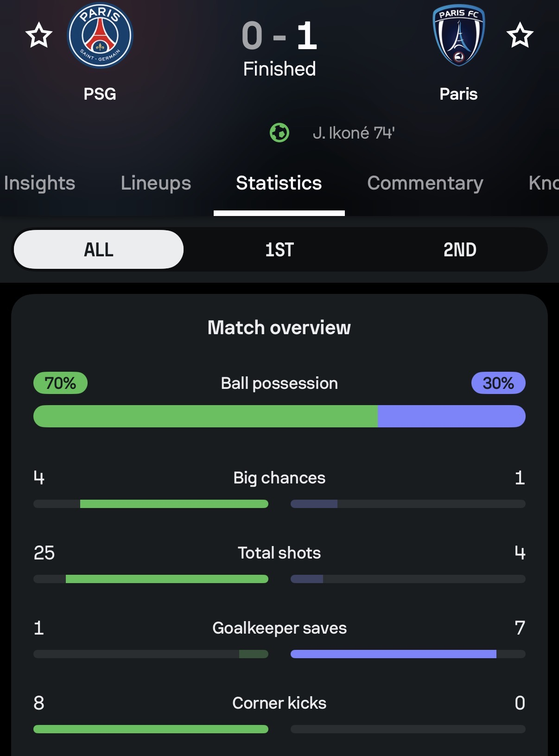This screenshot has width=559, height=756.
Task: Tap the 30% possession badge
Action: click(x=498, y=383)
